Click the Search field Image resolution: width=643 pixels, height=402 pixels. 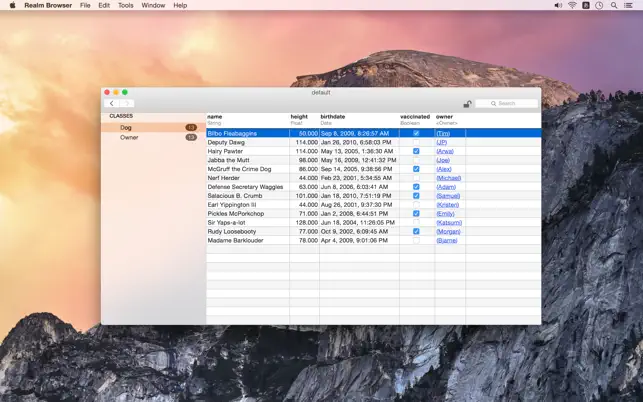pyautogui.click(x=510, y=103)
